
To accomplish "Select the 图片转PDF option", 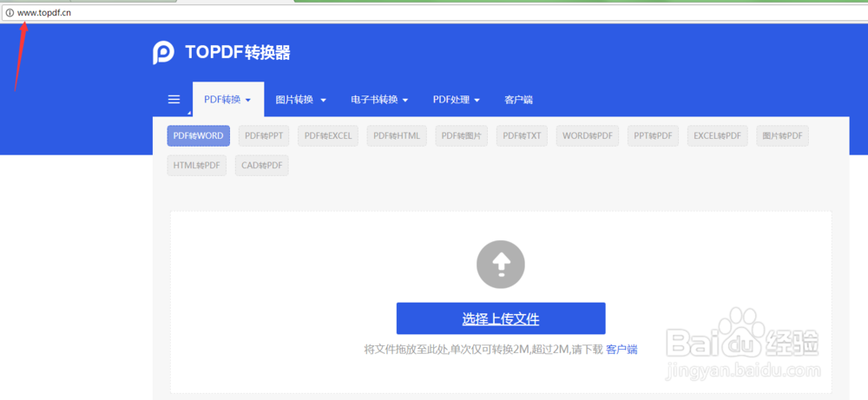I will 783,135.
